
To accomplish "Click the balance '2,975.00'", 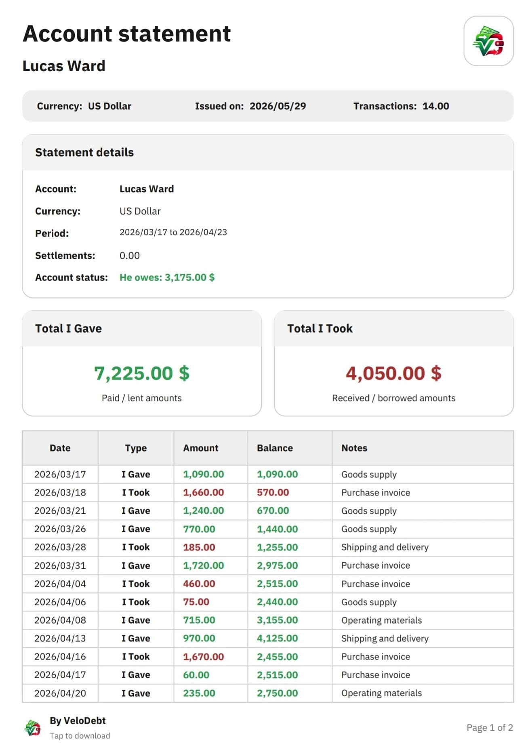I will [278, 565].
